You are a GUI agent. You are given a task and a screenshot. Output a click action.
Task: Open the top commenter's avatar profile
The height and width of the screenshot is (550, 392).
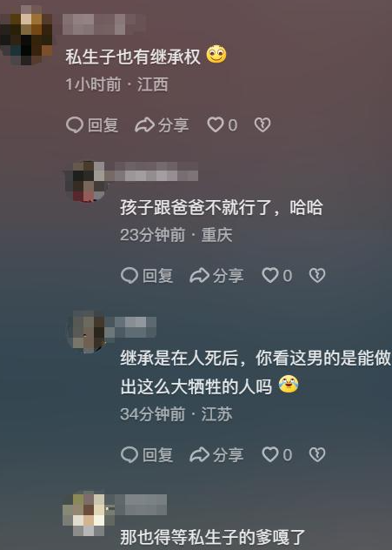click(26, 35)
